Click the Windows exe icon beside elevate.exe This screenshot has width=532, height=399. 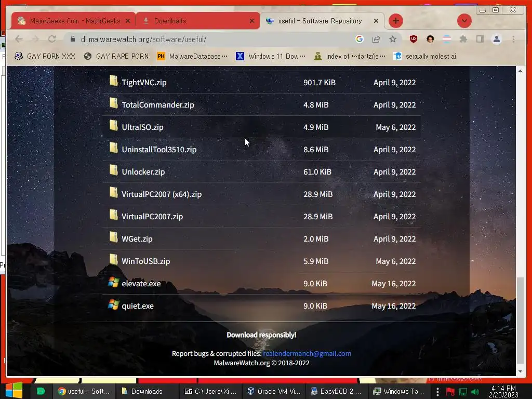coord(114,282)
